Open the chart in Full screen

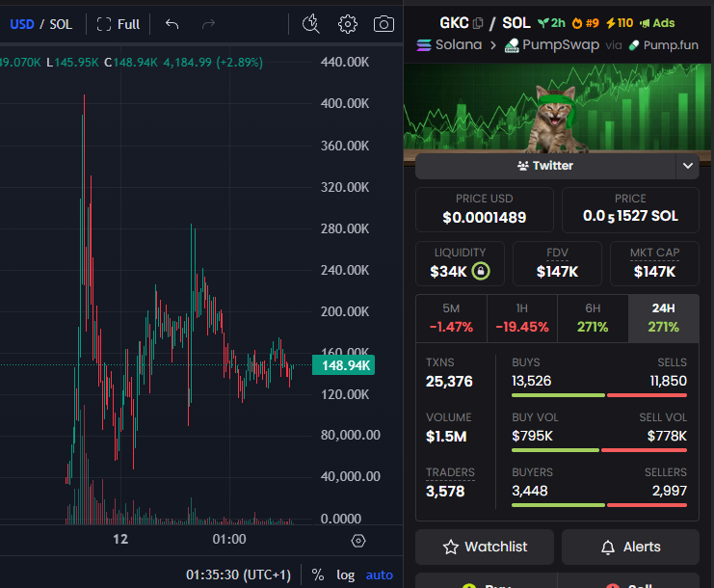point(119,24)
